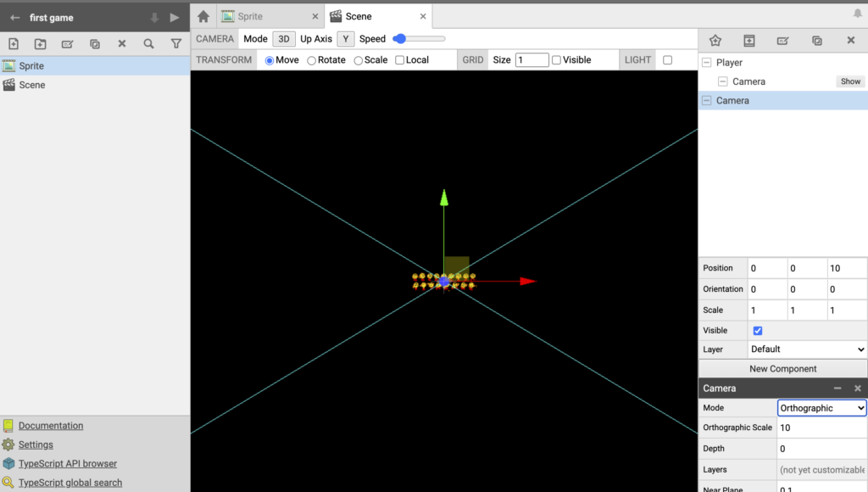
Task: Close the Scene tab
Action: 423,17
